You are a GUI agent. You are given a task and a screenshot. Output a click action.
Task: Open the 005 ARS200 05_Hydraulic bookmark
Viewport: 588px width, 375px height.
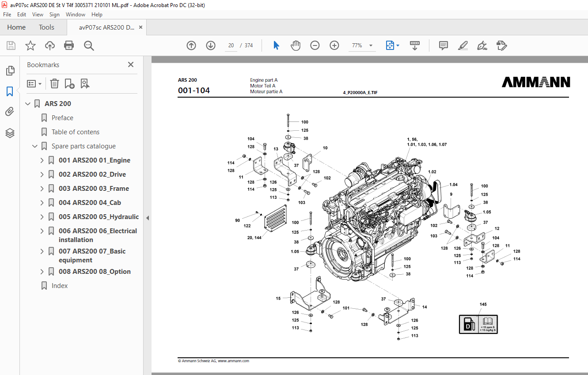point(99,217)
